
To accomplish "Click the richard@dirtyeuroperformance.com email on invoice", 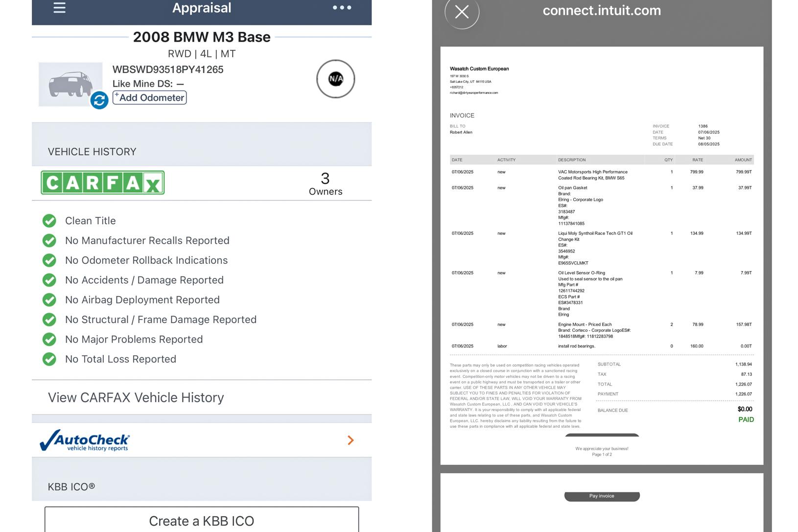I will pos(474,93).
